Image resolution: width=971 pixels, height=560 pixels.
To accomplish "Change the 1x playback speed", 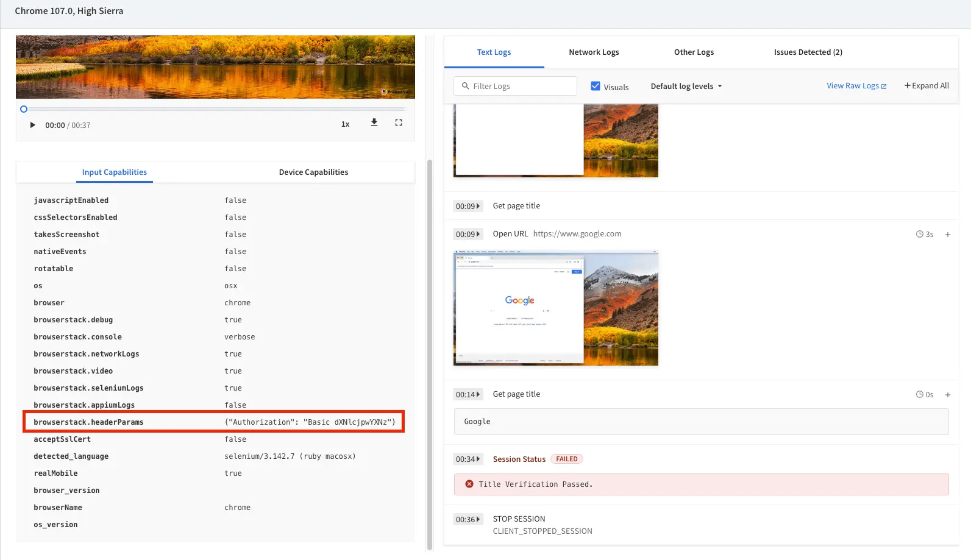I will click(x=345, y=124).
